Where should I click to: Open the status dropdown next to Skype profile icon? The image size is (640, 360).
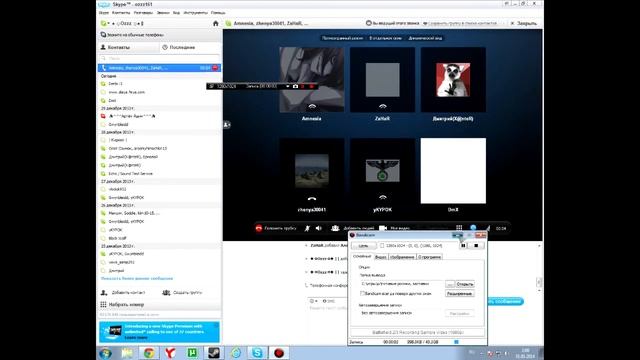pyautogui.click(x=109, y=24)
